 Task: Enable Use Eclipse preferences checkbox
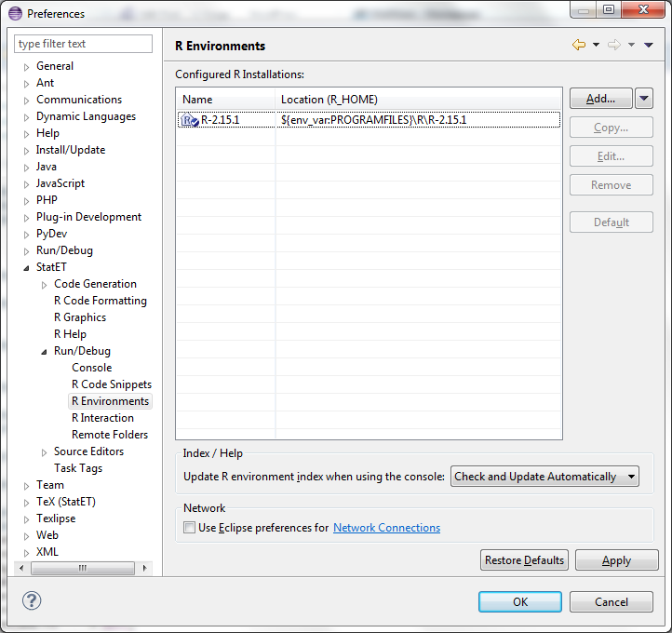coord(190,528)
